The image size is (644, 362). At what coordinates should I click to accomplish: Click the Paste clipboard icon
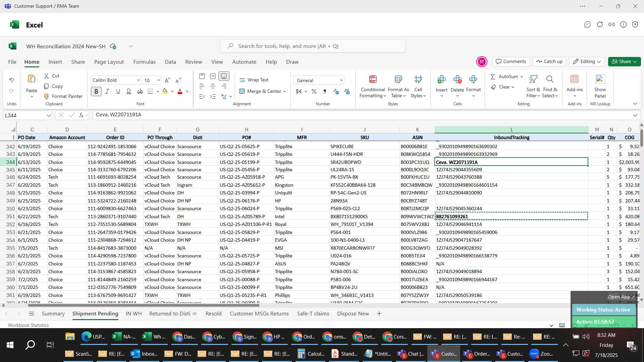click(x=32, y=79)
